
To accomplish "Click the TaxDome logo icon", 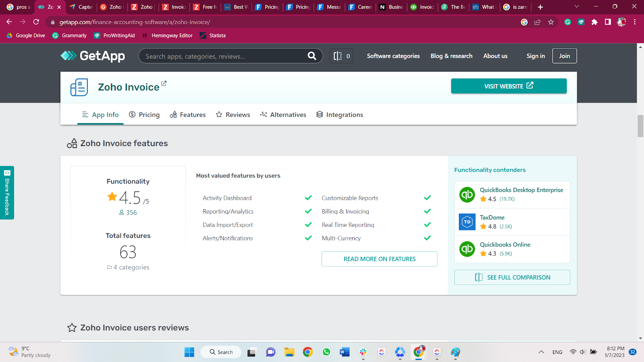I will pyautogui.click(x=467, y=222).
